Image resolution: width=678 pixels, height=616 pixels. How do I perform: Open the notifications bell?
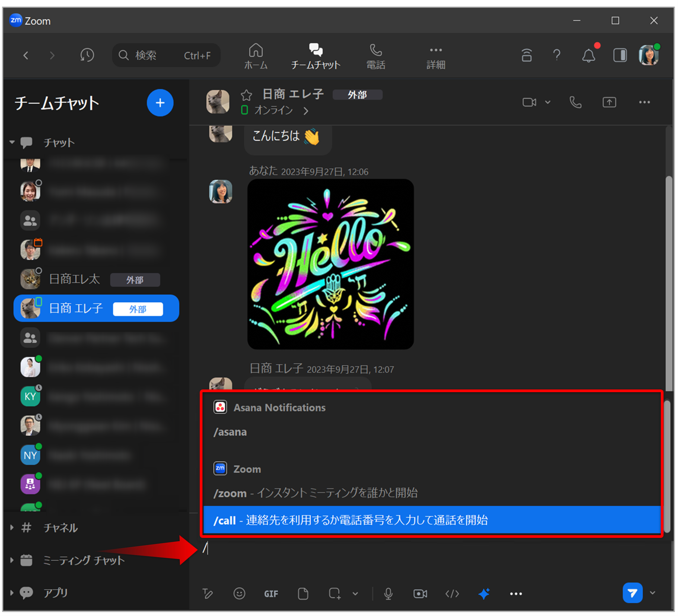tap(589, 55)
